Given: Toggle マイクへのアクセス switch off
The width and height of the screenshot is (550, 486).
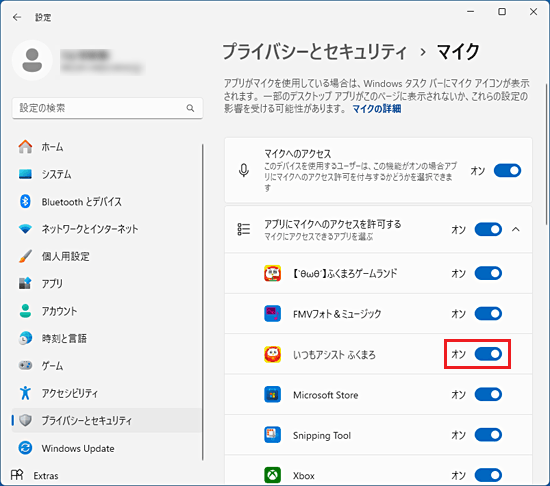Looking at the screenshot, I should pyautogui.click(x=507, y=170).
